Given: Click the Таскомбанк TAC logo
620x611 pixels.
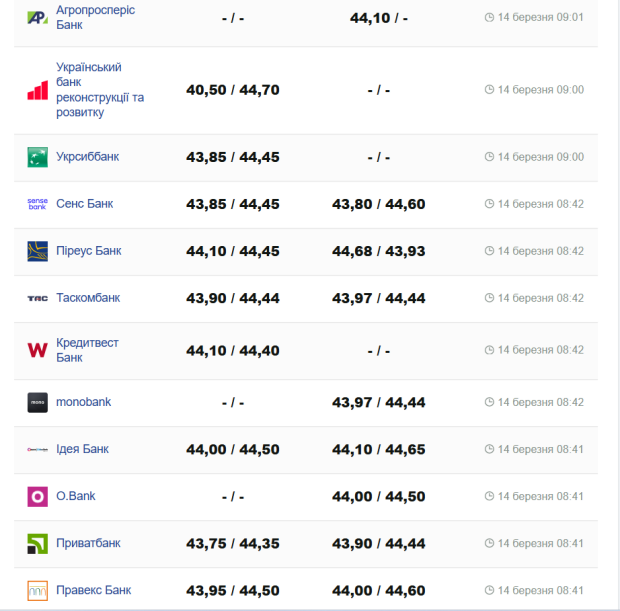Looking at the screenshot, I should (x=37, y=298).
